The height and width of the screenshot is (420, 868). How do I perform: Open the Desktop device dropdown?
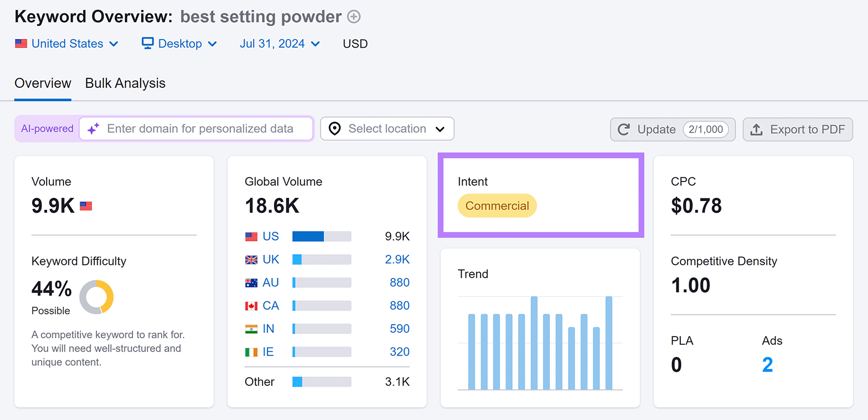pos(180,43)
